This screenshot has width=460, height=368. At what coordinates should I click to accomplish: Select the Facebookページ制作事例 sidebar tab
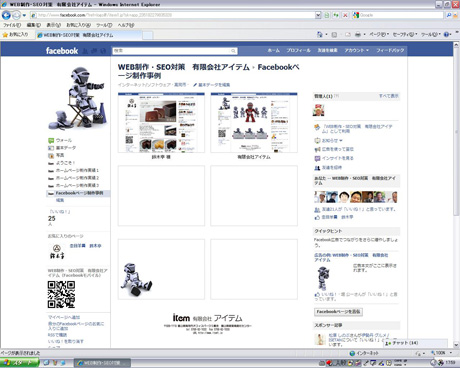[x=78, y=193]
